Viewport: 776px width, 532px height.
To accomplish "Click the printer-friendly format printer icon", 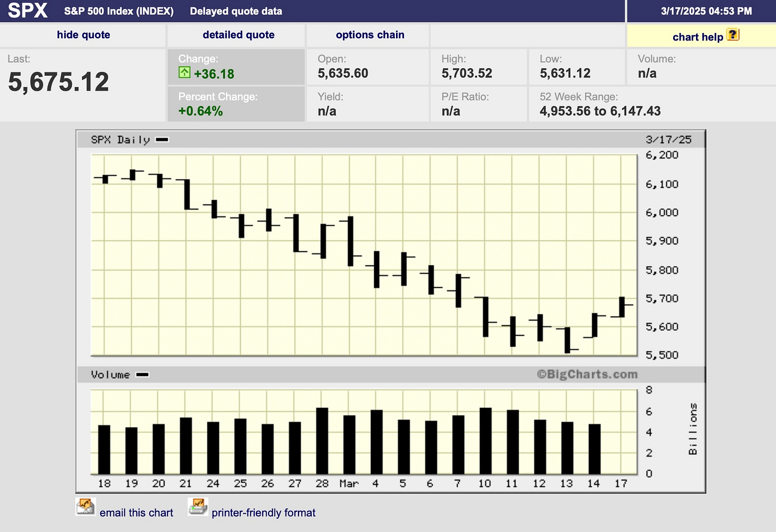I will 198,506.
